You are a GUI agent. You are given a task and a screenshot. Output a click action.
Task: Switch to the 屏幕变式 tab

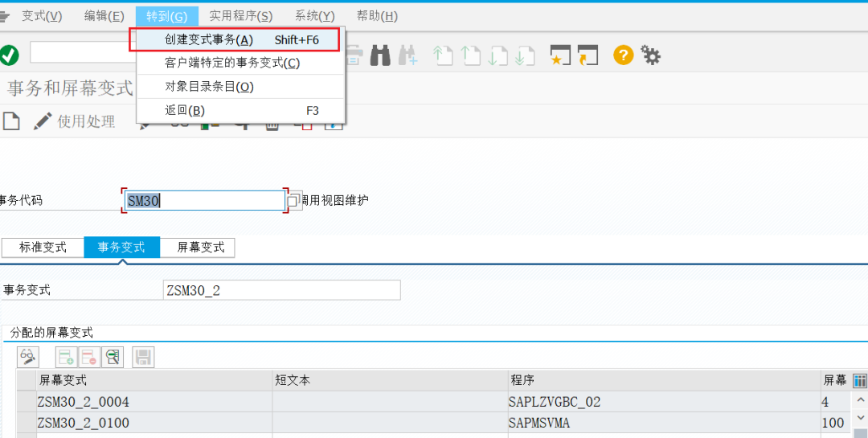click(x=198, y=247)
